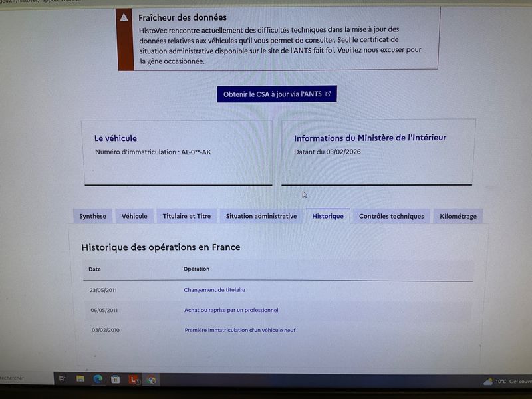Click Achat ou reprise par un professionnel

point(231,310)
